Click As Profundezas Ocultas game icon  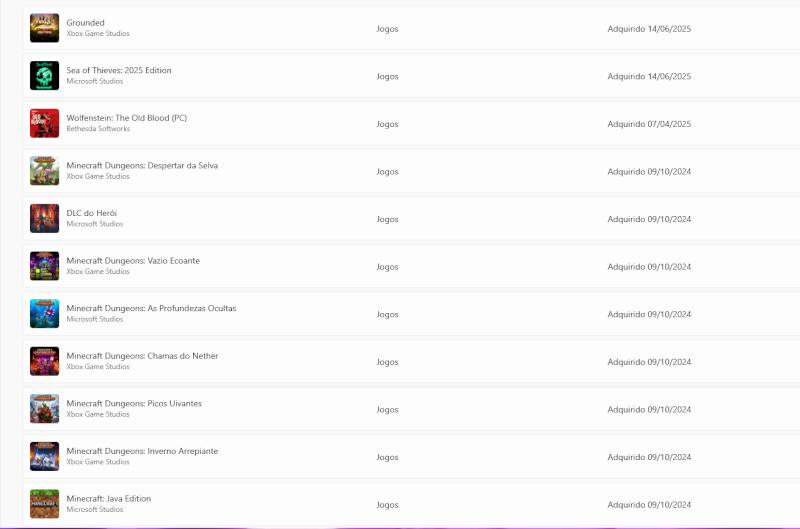point(45,313)
